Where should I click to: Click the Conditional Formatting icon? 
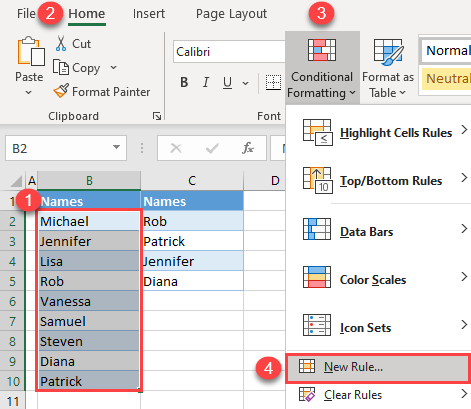322,50
